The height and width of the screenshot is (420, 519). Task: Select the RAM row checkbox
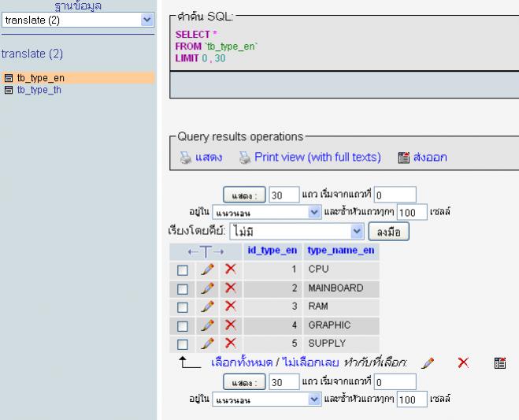pos(183,307)
